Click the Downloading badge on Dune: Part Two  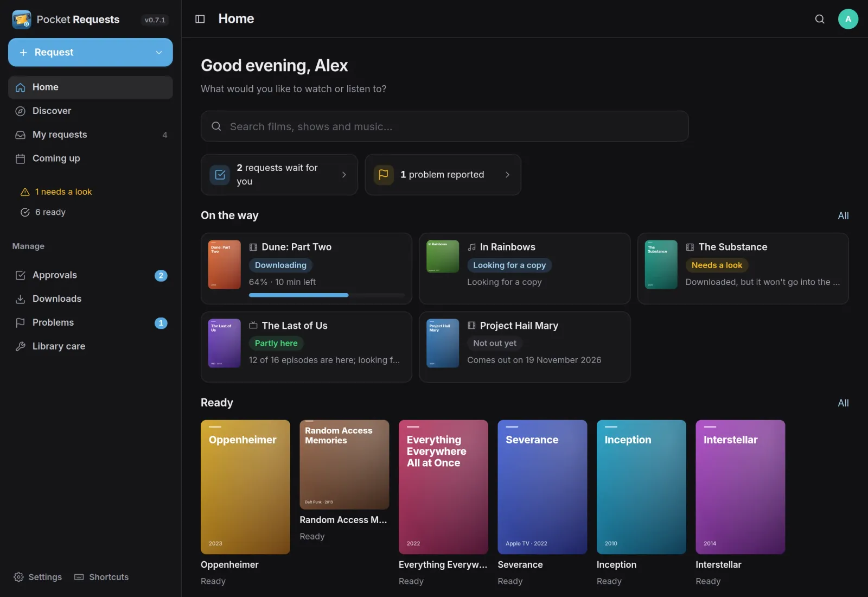[x=280, y=265]
